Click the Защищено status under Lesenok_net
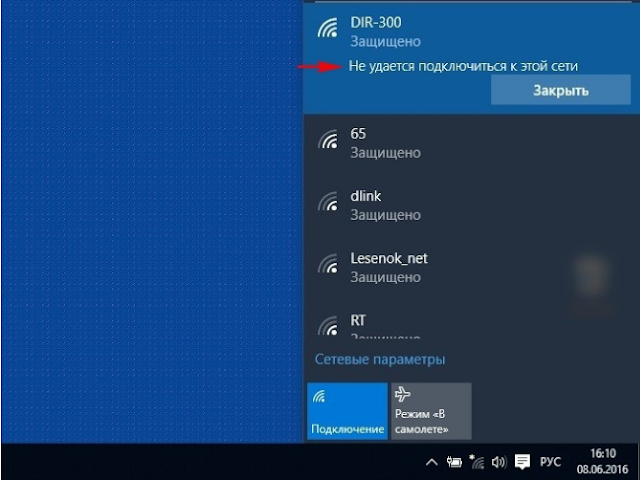This screenshot has width=640, height=480. (x=385, y=278)
